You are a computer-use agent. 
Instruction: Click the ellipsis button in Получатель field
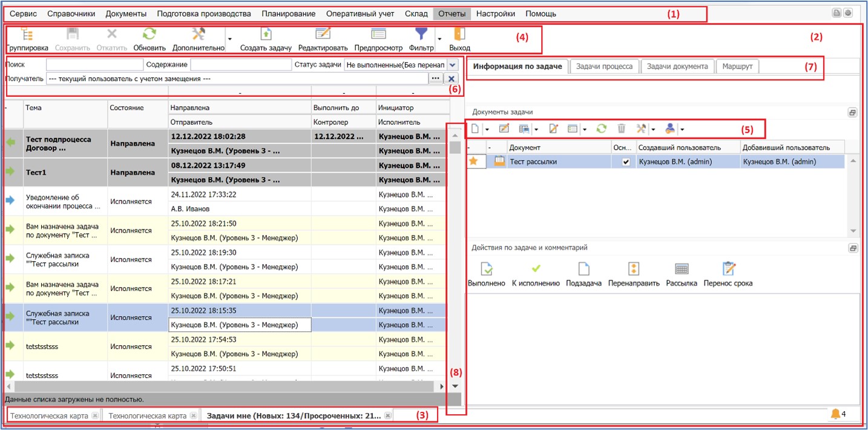pyautogui.click(x=436, y=79)
